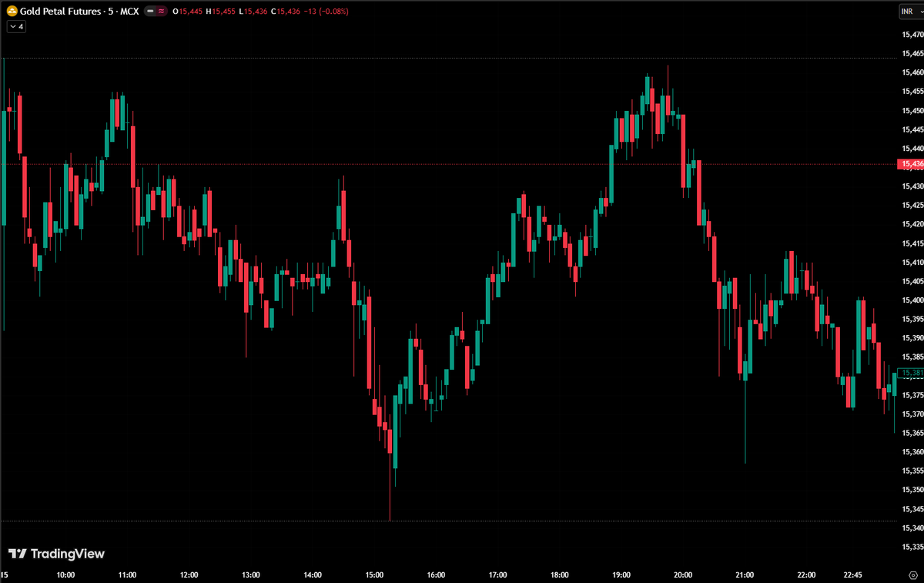Click the 19:00 label on the time axis
This screenshot has height=583, width=924.
(x=621, y=575)
